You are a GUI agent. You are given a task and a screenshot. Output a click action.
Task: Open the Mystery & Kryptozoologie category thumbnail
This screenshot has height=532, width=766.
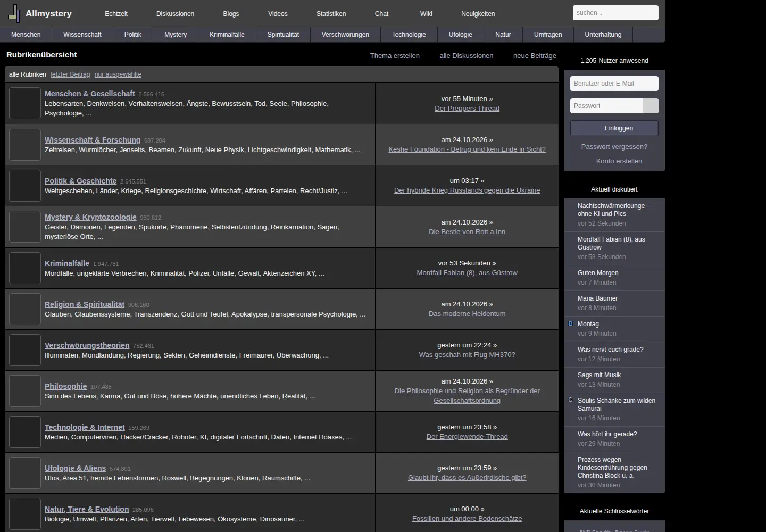click(25, 227)
